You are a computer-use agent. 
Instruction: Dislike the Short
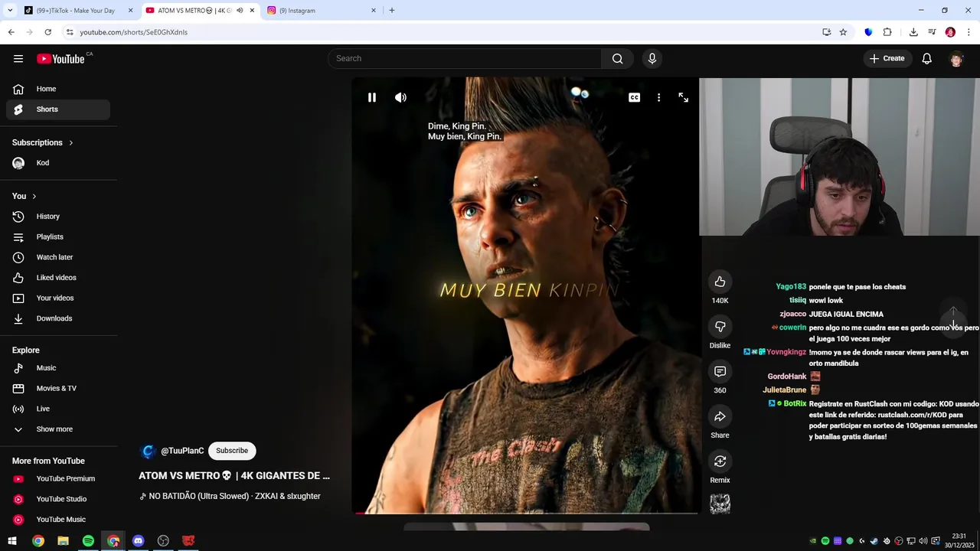[720, 327]
